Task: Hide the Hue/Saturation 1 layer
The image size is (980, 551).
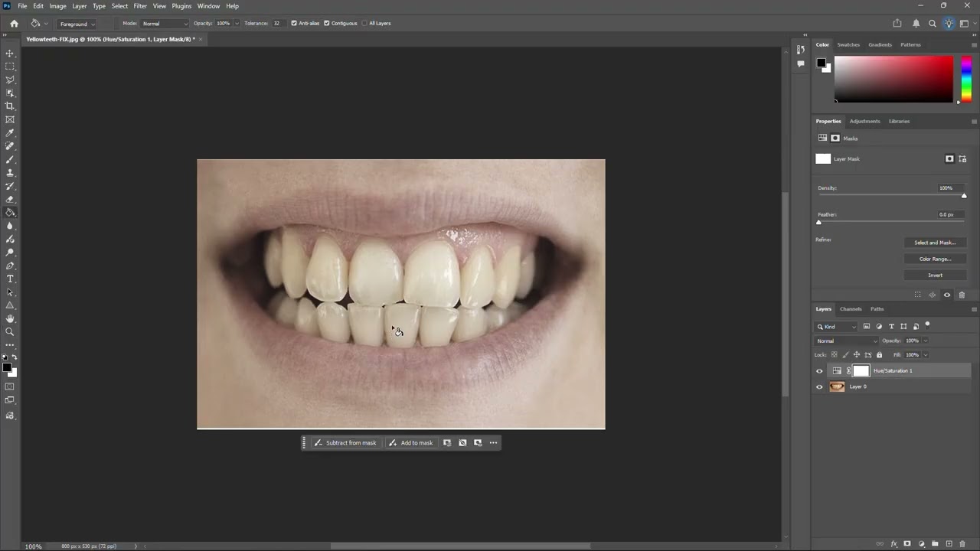Action: click(819, 371)
